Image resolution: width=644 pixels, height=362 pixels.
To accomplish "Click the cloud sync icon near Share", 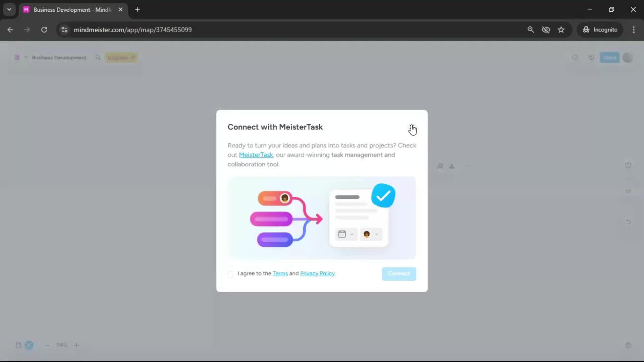I will tap(575, 58).
